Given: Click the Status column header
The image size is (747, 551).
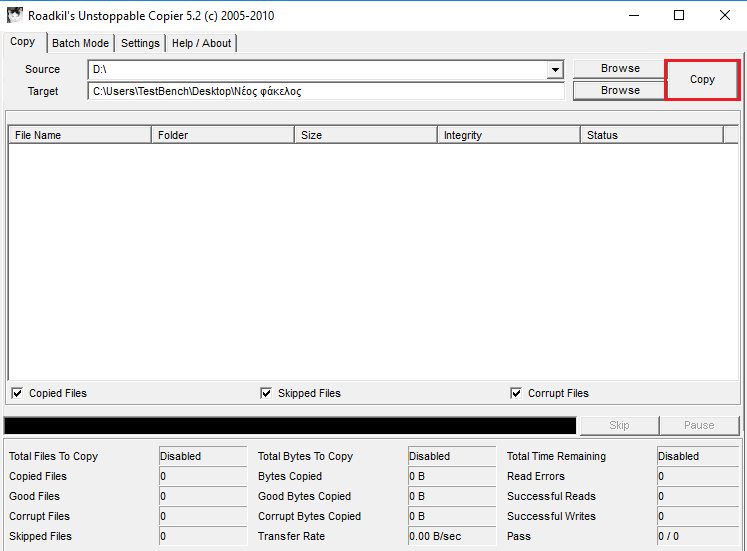Looking at the screenshot, I should click(x=651, y=135).
